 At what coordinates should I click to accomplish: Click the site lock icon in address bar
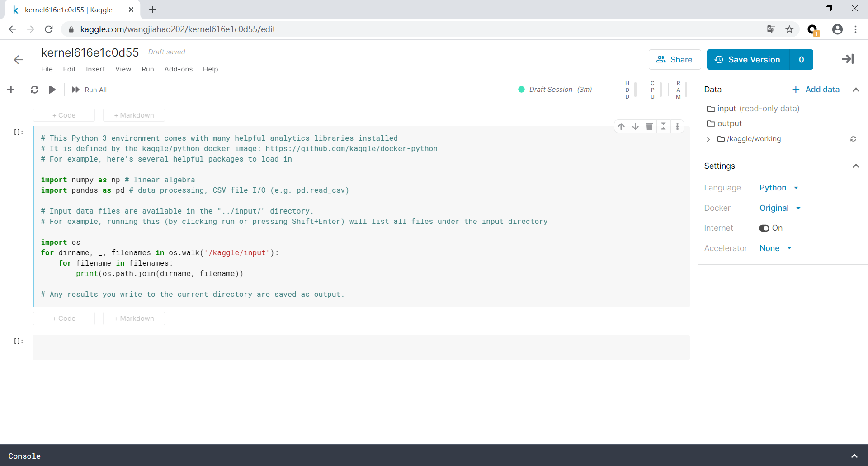click(x=71, y=29)
